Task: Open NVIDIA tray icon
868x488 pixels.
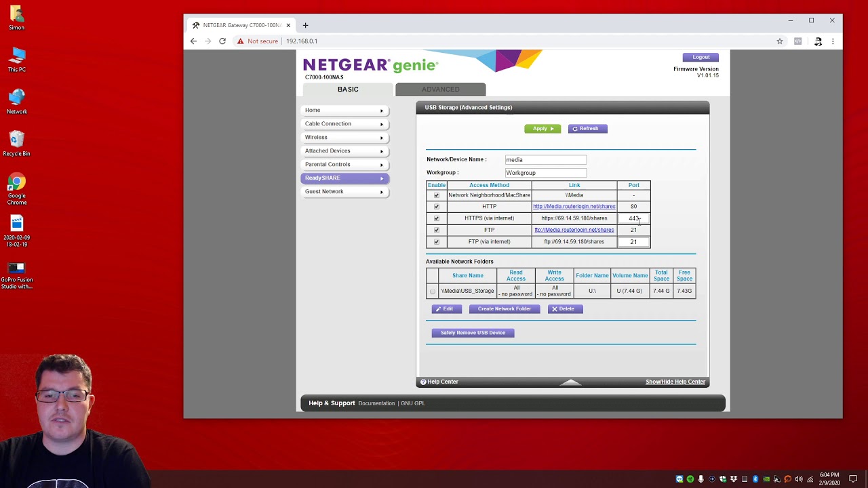Action: (x=766, y=479)
